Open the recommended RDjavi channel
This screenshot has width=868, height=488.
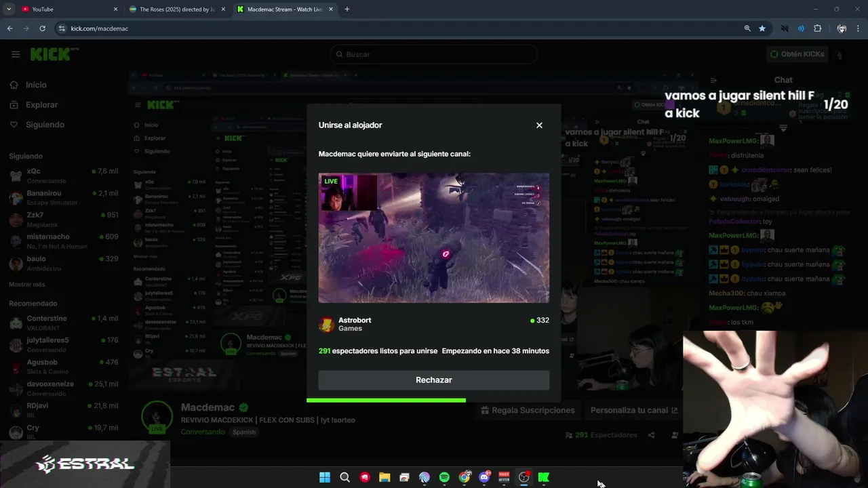click(63, 409)
